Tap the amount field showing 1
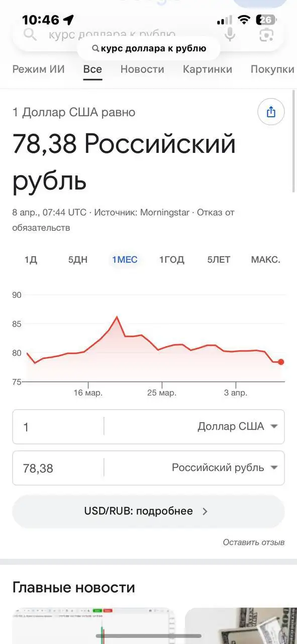 click(x=50, y=426)
